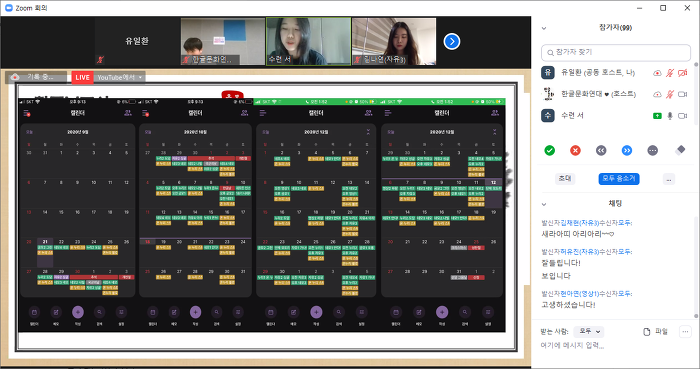Click chat message 새라아띠 아리아리
Viewport: 700px width, 369px height.
point(578,234)
